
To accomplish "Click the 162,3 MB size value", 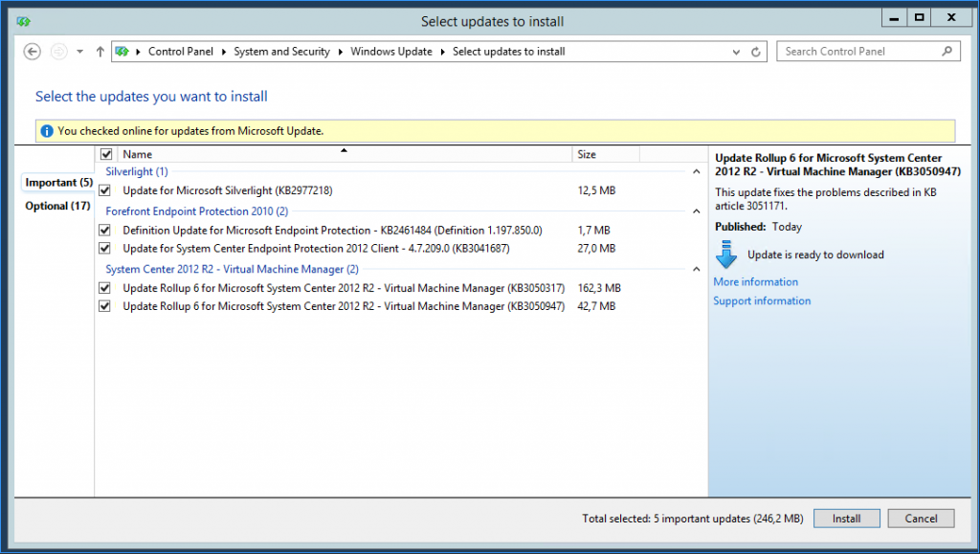I will pyautogui.click(x=599, y=288).
